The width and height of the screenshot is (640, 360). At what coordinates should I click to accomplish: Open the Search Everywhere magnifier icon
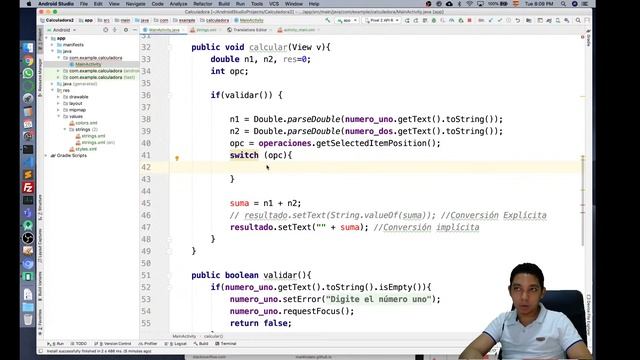(x=578, y=20)
